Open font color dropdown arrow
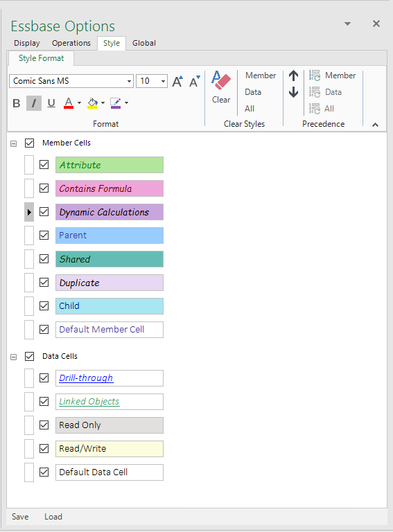393x532 pixels. 79,103
